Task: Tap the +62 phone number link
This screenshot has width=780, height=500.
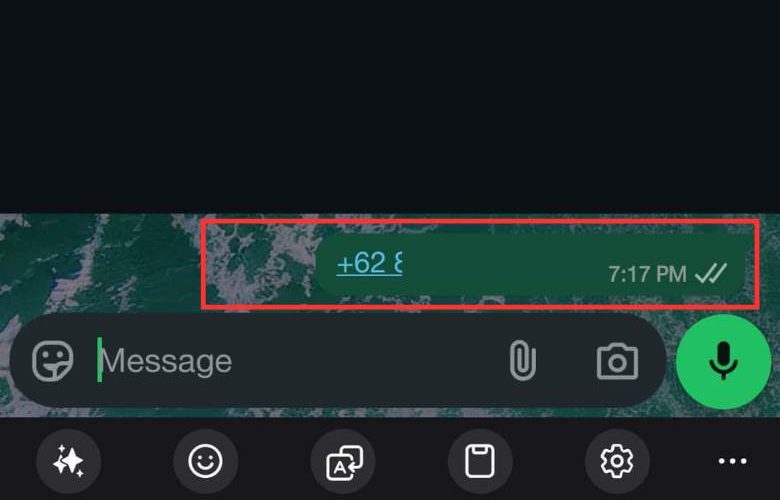Action: tap(369, 263)
